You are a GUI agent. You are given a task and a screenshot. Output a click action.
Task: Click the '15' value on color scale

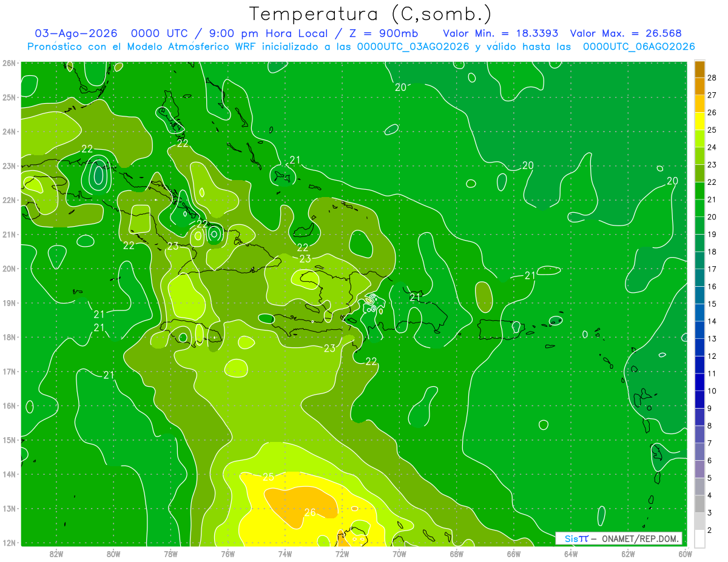pyautogui.click(x=712, y=304)
